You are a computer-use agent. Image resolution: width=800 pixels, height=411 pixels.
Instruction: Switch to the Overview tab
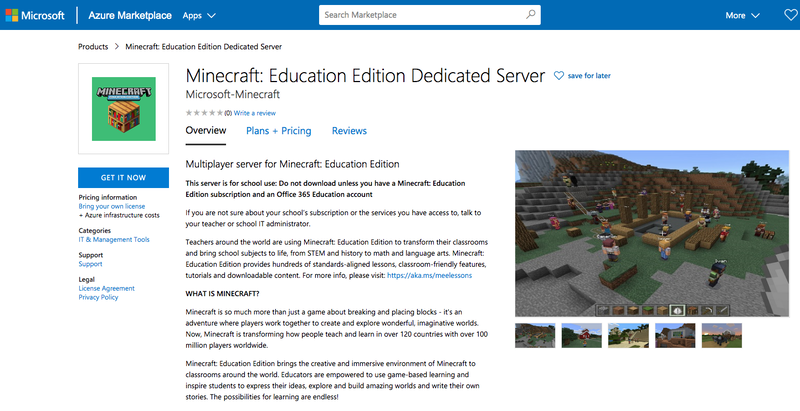(x=206, y=131)
